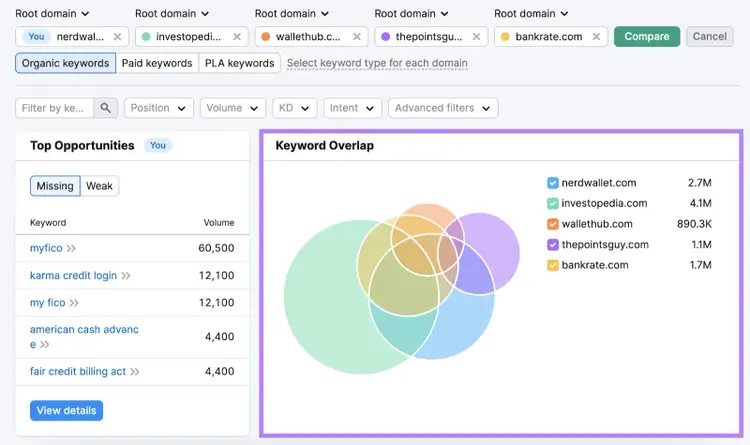Image resolution: width=750 pixels, height=445 pixels.
Task: Remove the bankrate.com domain with X
Action: [x=596, y=37]
